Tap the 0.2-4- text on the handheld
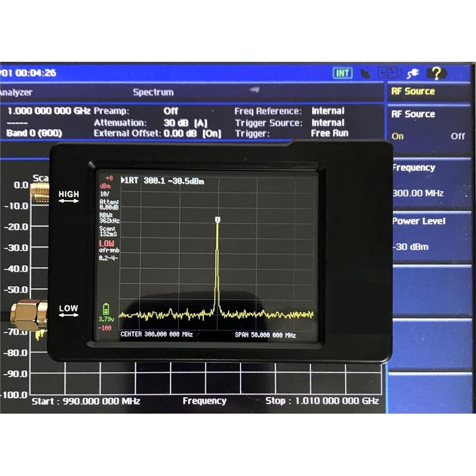The width and height of the screenshot is (476, 476). (x=108, y=258)
